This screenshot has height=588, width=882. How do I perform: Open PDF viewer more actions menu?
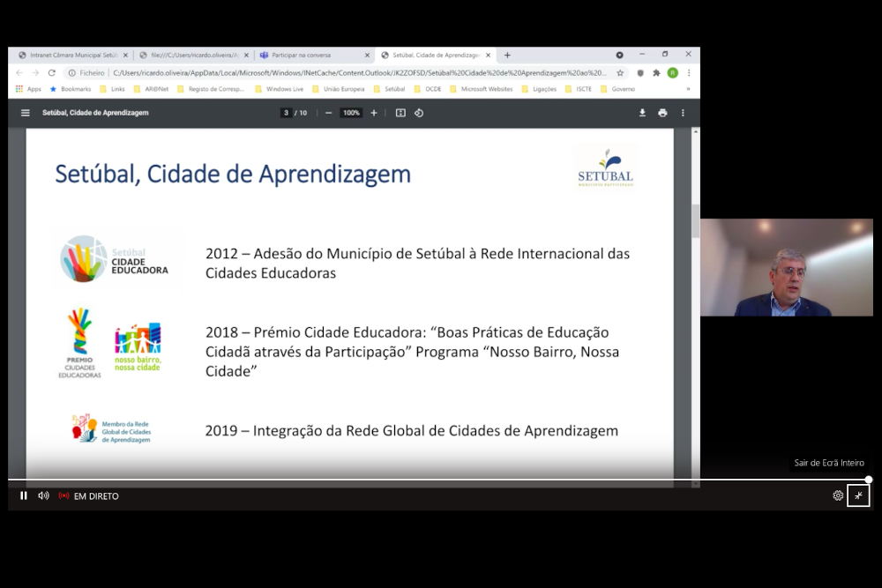[683, 113]
